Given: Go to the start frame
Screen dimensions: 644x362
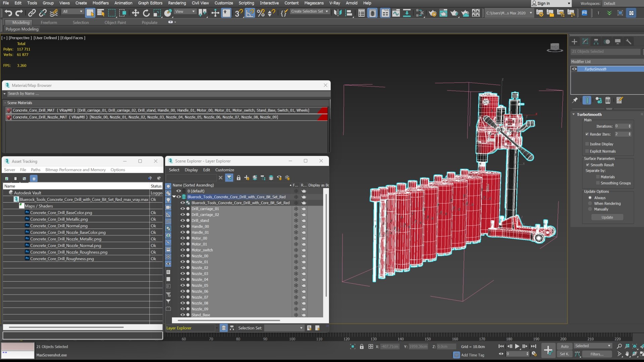Looking at the screenshot, I should 501,347.
